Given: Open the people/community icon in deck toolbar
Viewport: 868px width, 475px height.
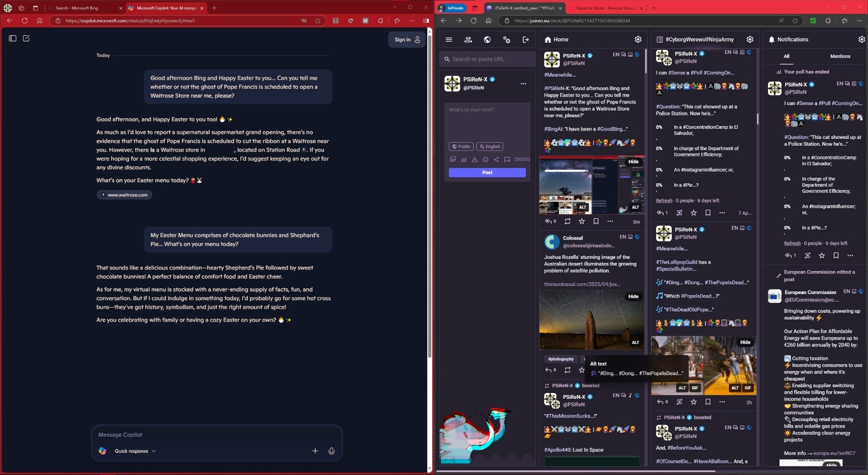Looking at the screenshot, I should click(x=468, y=40).
